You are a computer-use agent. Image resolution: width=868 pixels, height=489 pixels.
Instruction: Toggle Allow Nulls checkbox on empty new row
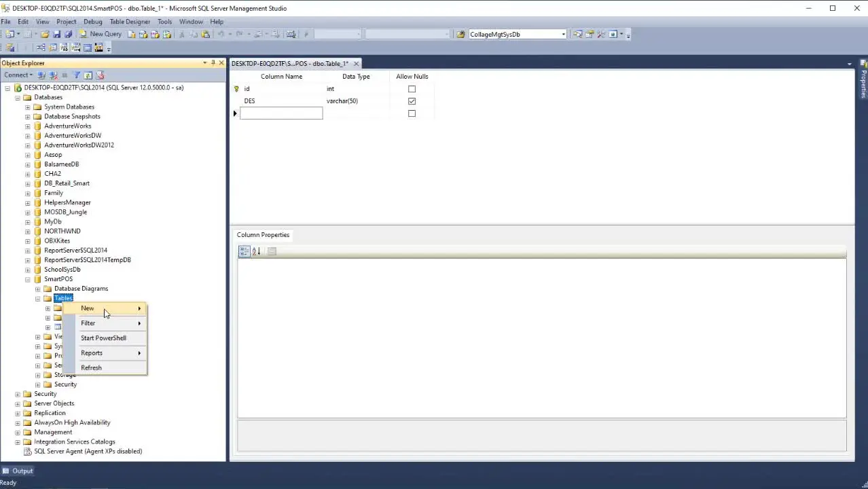[412, 113]
